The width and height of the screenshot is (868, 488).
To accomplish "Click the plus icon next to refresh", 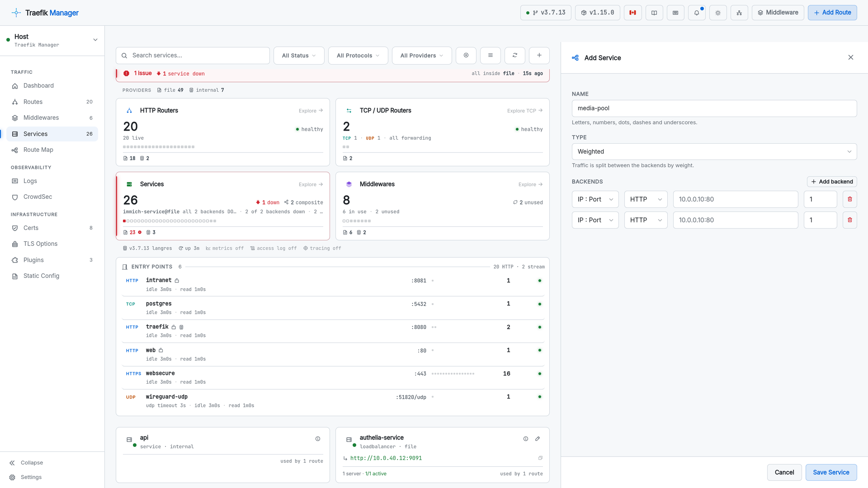I will coord(539,56).
